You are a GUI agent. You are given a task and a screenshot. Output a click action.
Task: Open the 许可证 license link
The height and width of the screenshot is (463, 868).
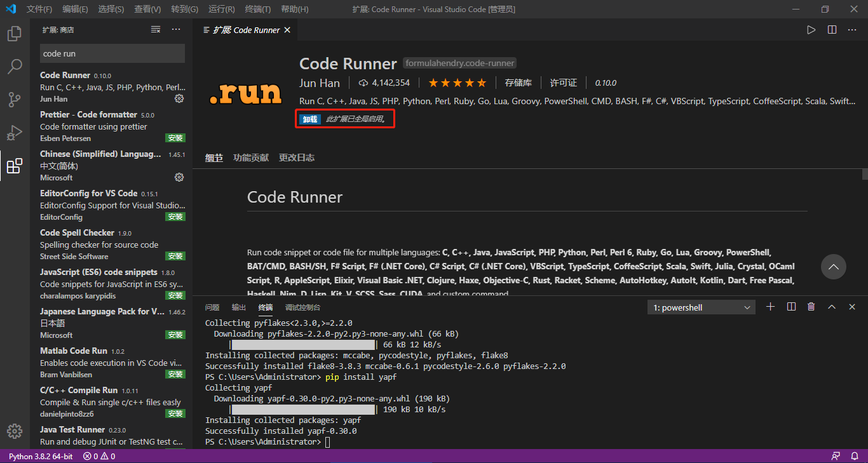564,83
